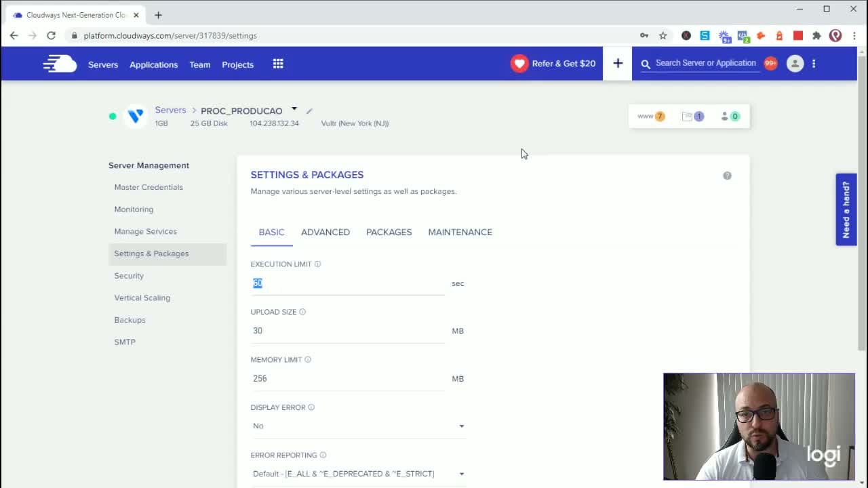The image size is (868, 488).
Task: Open the www applications count badge
Action: 651,117
